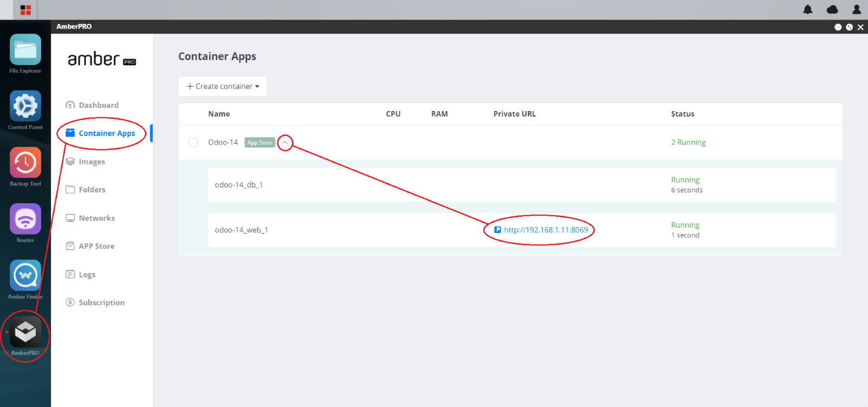Open the Folders section
This screenshot has width=868, height=407.
(92, 190)
